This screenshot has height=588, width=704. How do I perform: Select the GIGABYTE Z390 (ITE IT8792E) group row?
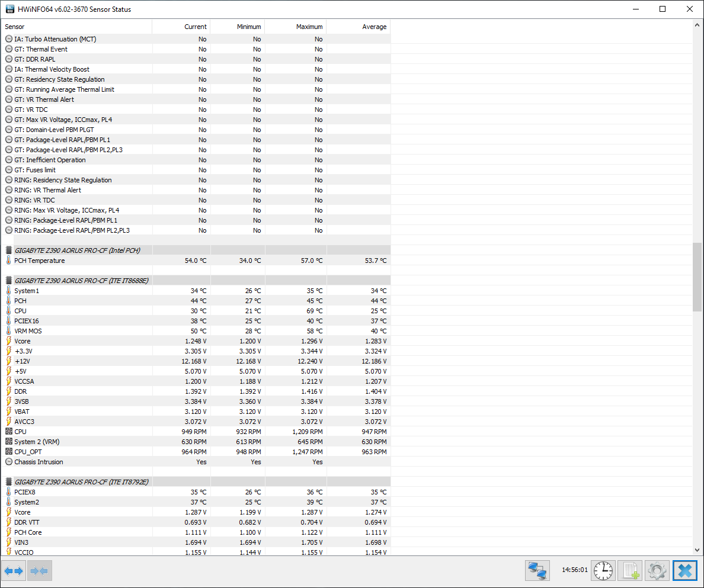pos(196,482)
